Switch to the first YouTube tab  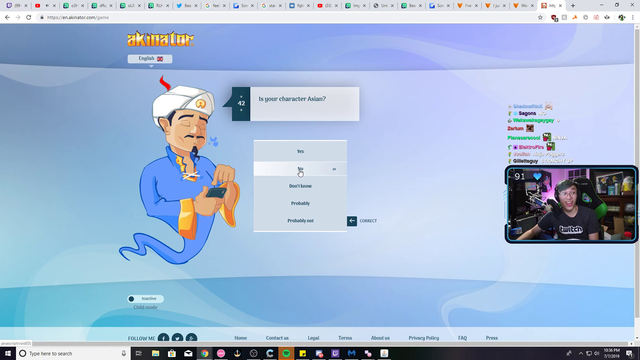(44, 6)
